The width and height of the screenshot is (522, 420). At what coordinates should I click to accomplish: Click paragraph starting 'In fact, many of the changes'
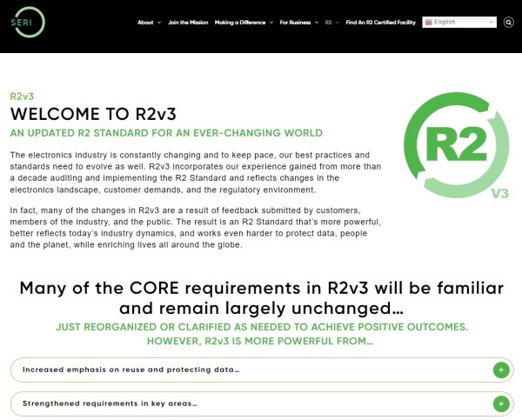(x=196, y=228)
